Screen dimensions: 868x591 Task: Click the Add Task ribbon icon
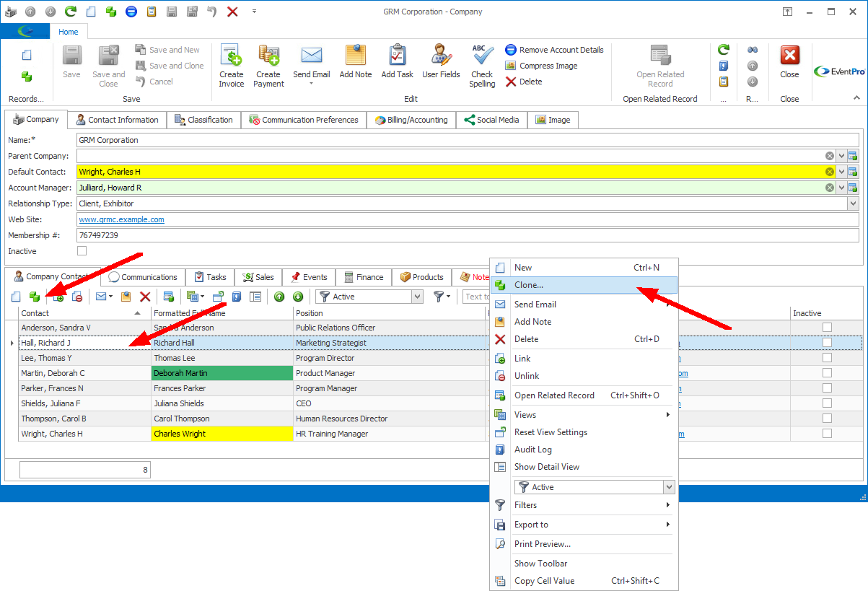[397, 62]
